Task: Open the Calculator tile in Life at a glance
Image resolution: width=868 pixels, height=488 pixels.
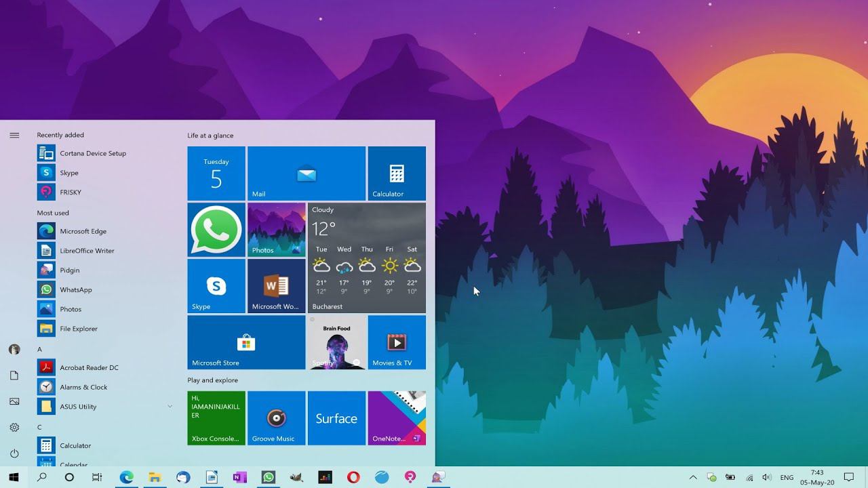Action: [x=397, y=174]
